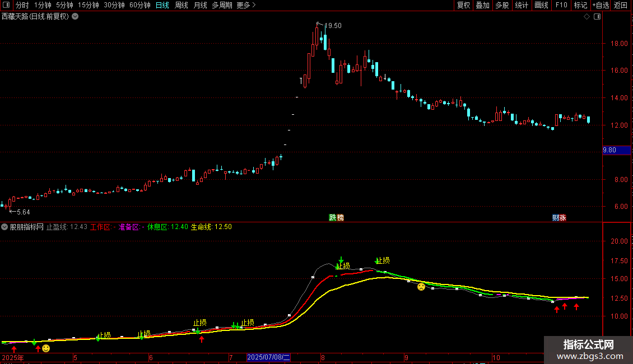Click the 5.64 low price label
Viewport: 633px width, 364px height.
click(24, 212)
